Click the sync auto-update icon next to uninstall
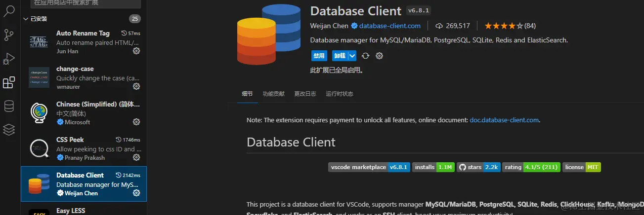This screenshot has width=644, height=215. [x=365, y=56]
